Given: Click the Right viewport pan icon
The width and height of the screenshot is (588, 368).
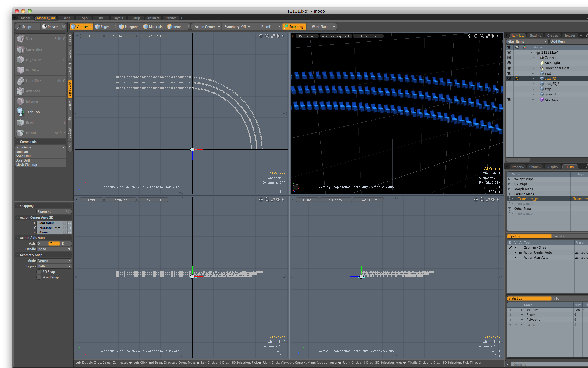Looking at the screenshot, I should click(475, 200).
